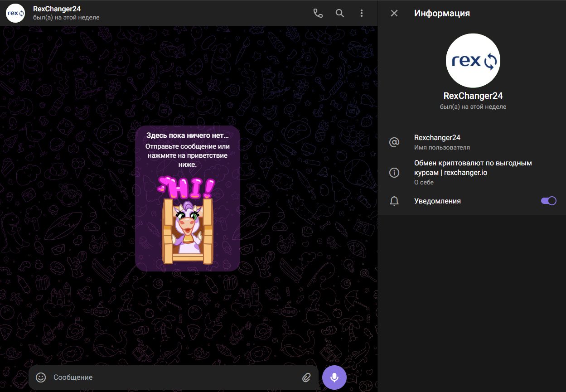Screen dimensions: 566x392
Task: Start a voice call with the phone icon
Action: pos(318,13)
